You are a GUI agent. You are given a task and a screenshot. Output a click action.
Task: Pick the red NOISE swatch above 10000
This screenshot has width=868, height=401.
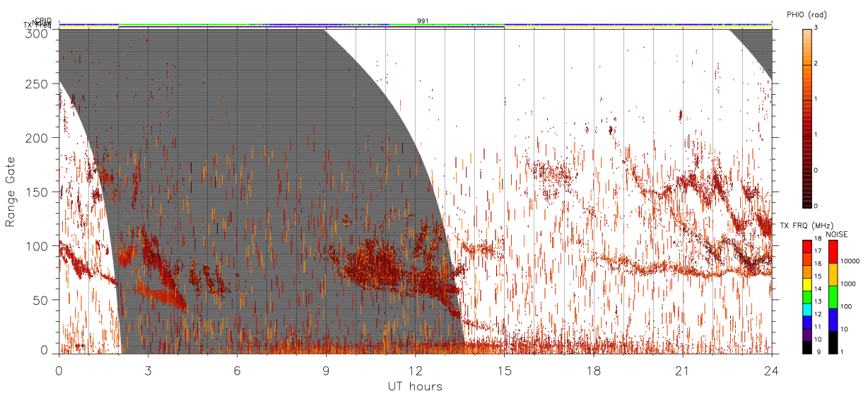(833, 251)
